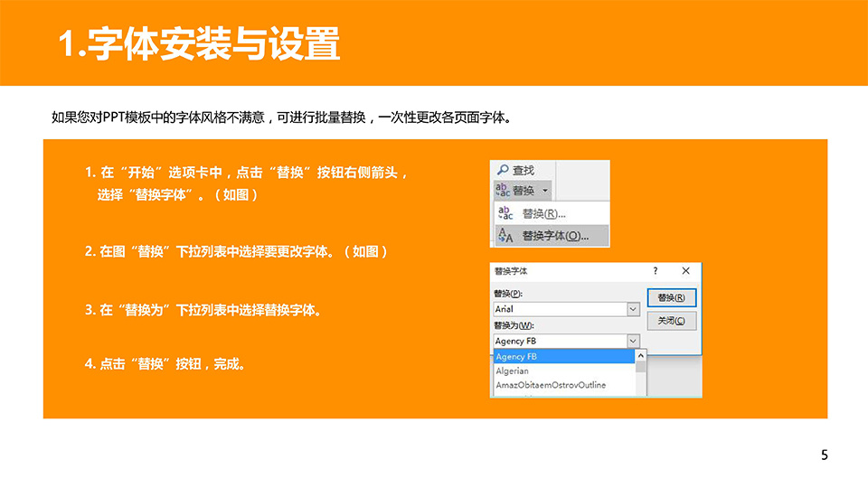The width and height of the screenshot is (868, 488).
Task: Click the 查找 magnifier icon
Action: click(x=503, y=170)
